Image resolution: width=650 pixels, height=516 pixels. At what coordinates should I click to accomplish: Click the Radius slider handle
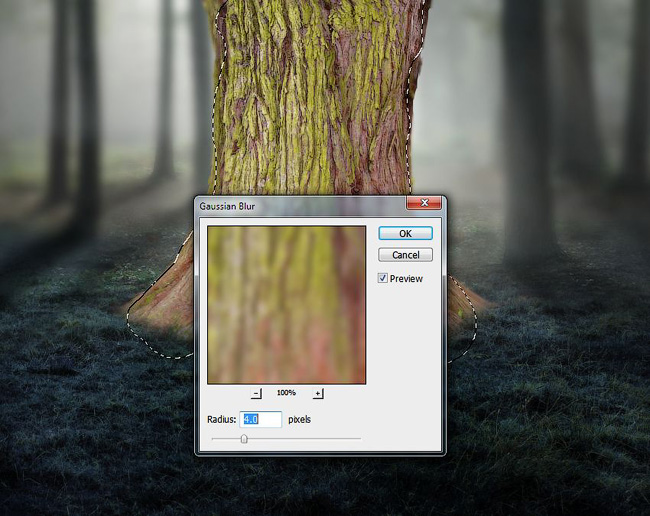click(244, 438)
